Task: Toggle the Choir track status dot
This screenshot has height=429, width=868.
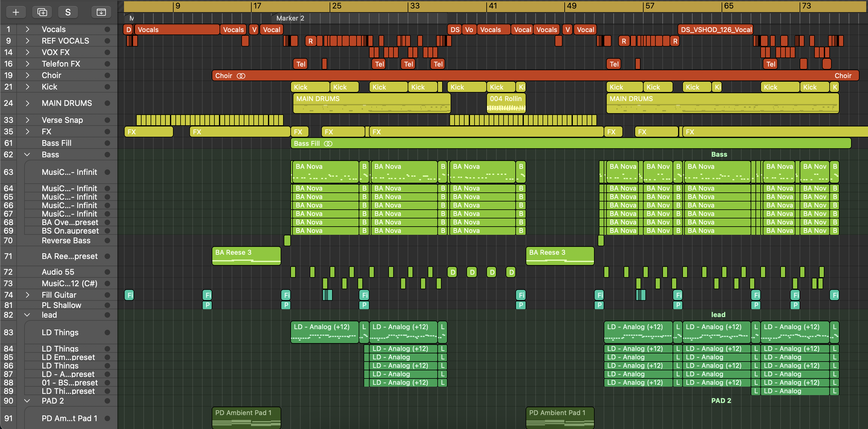Action: (x=107, y=76)
